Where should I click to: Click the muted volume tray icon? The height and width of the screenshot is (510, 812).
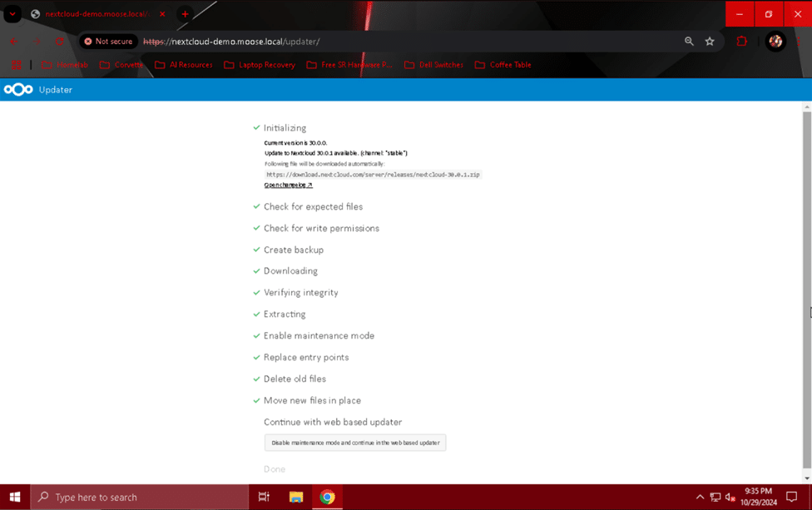point(730,497)
